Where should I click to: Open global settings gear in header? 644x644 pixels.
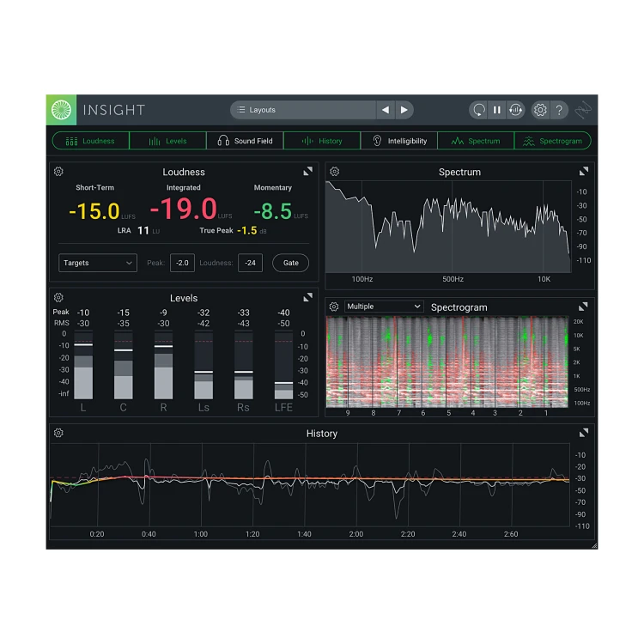(x=540, y=110)
